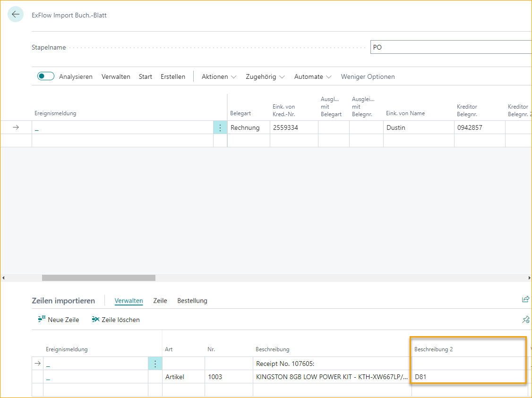Viewport: 532px width, 398px height.
Task: Open row options for Receipt No. line
Action: click(155, 364)
